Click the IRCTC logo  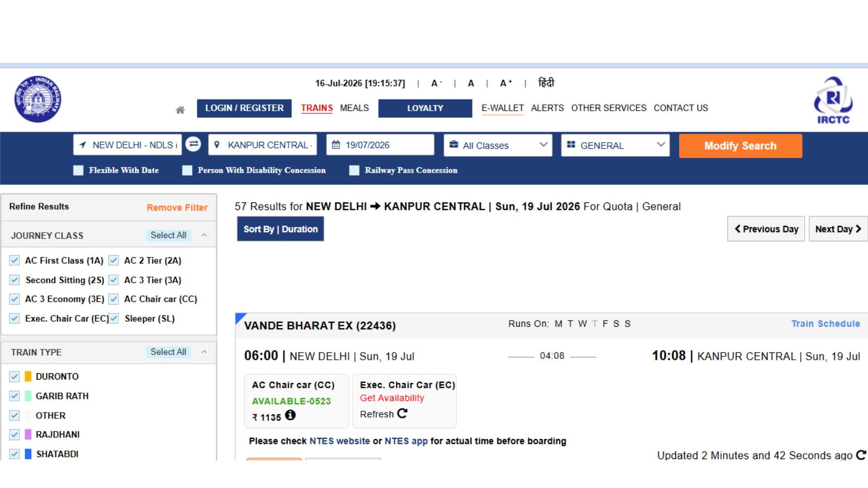click(833, 100)
